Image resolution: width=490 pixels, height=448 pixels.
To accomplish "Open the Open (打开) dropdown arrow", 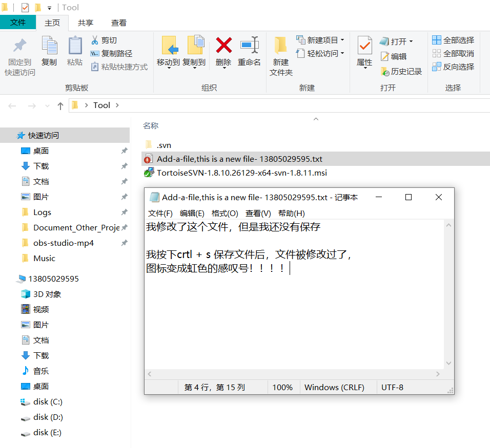I will (x=411, y=41).
